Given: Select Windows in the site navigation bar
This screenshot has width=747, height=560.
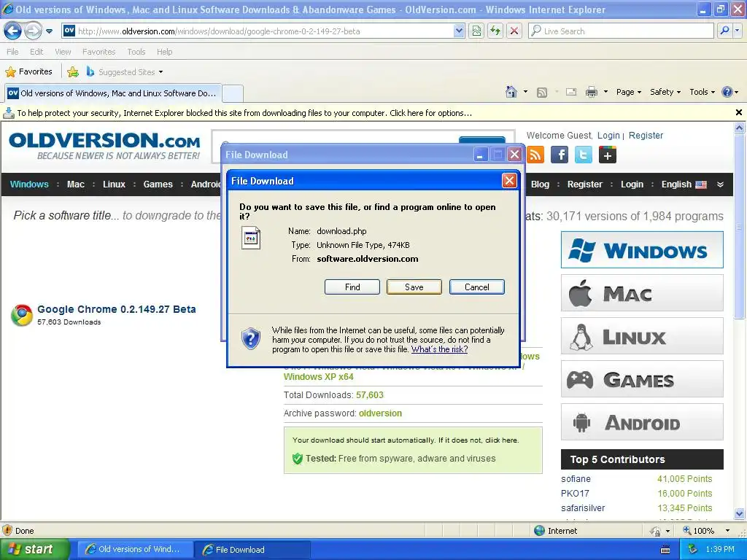Looking at the screenshot, I should (x=29, y=184).
